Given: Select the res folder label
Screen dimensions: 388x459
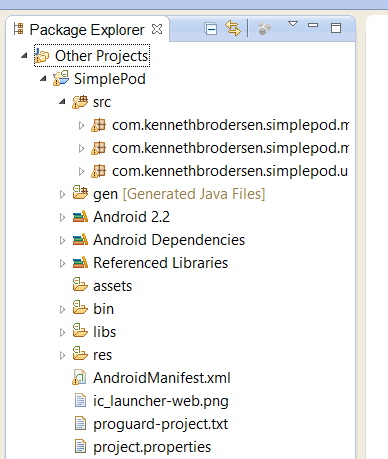Looking at the screenshot, I should pyautogui.click(x=102, y=355).
